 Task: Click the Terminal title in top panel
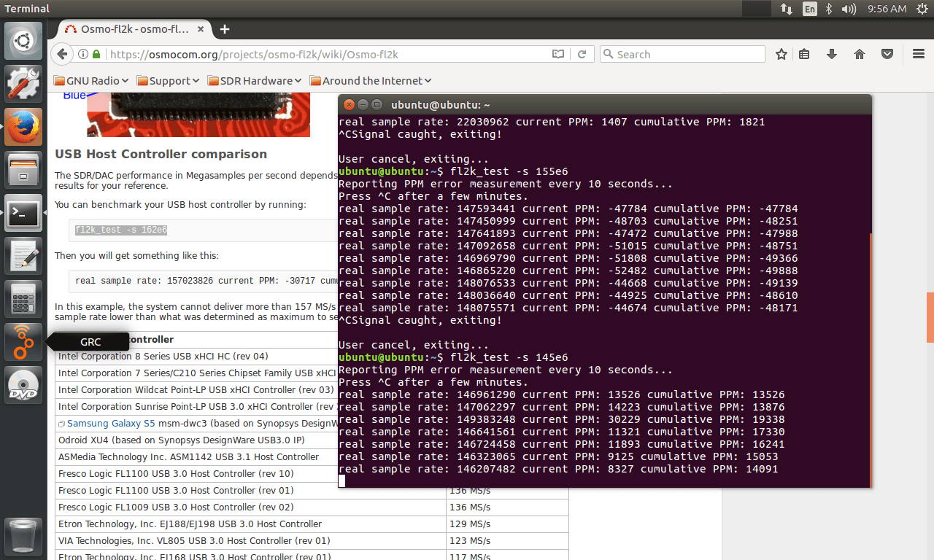click(x=27, y=9)
